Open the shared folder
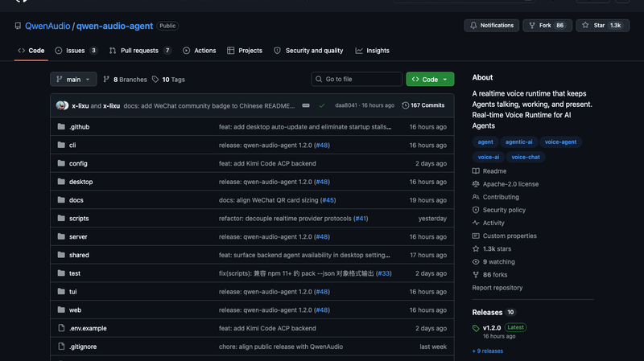 click(x=79, y=255)
